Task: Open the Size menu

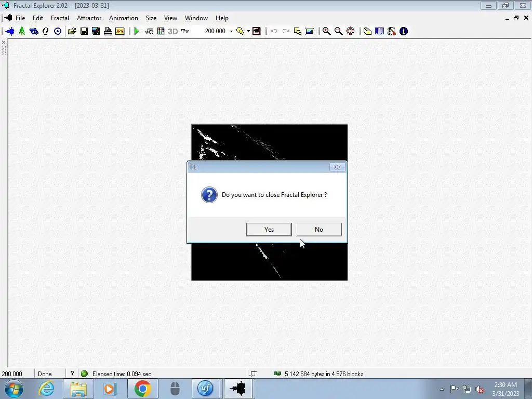Action: pyautogui.click(x=151, y=18)
